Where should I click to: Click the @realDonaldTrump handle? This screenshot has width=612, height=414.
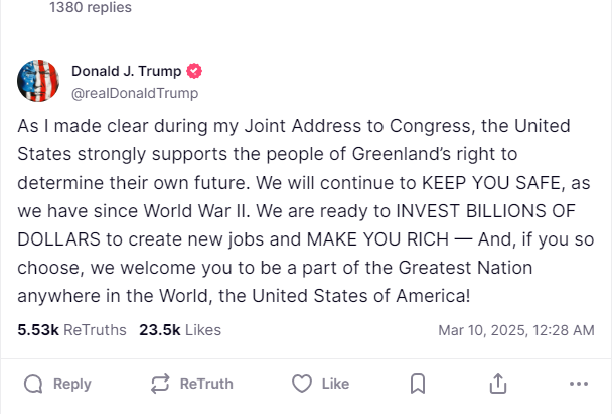(x=134, y=93)
